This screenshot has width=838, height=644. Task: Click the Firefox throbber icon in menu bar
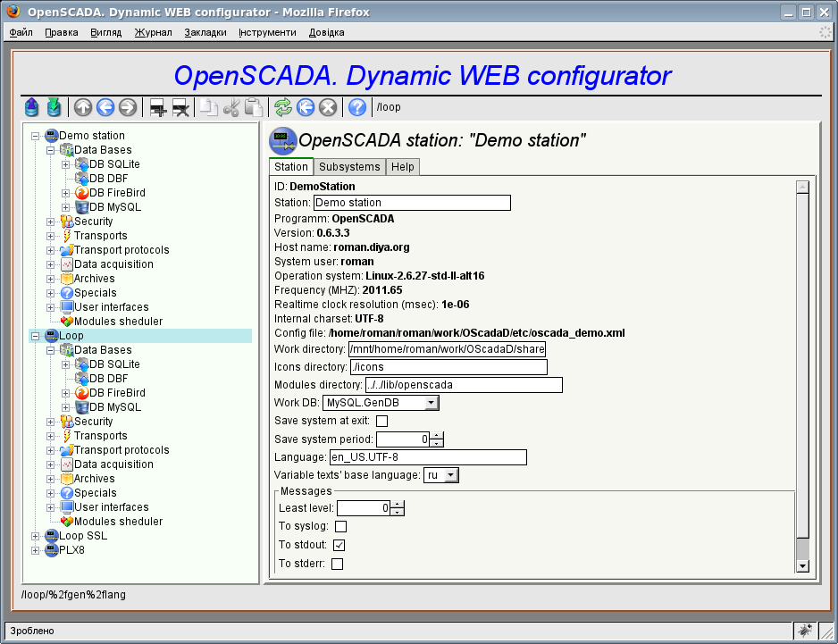pos(825,32)
